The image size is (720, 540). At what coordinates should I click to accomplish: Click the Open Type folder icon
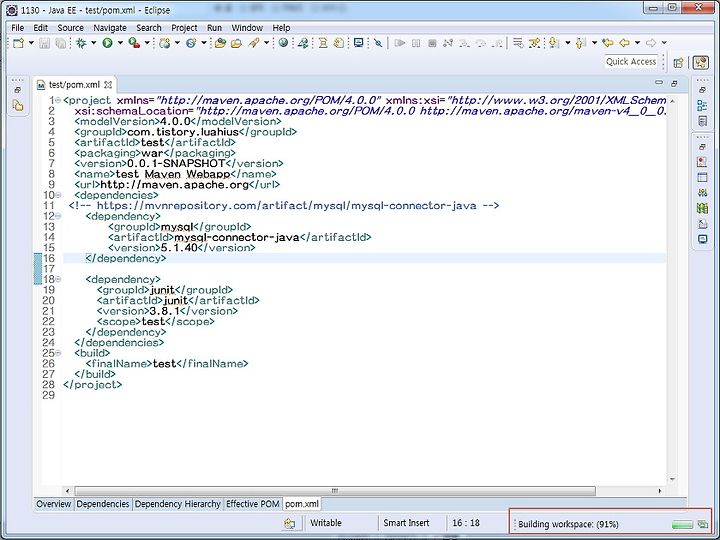click(220, 43)
